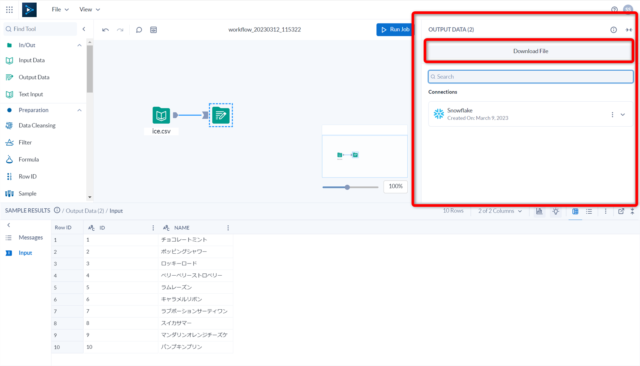Select the Output Data node on canvas
The width and height of the screenshot is (640, 366).
[x=221, y=115]
